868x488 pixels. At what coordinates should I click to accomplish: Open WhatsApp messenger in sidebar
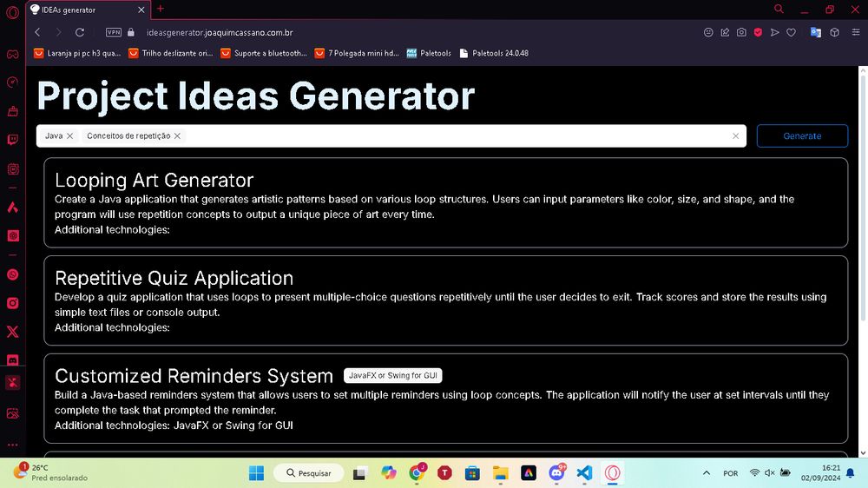[12, 274]
